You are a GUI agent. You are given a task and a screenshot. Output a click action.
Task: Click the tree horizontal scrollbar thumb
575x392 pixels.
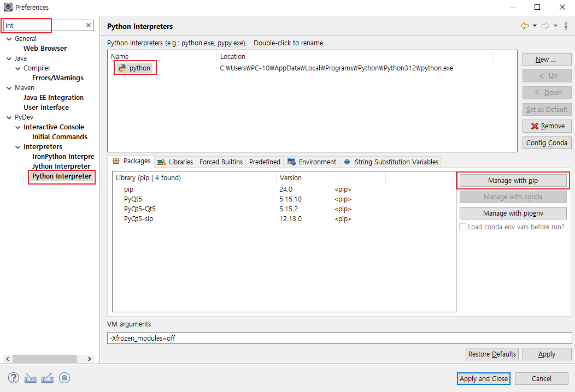coord(45,359)
